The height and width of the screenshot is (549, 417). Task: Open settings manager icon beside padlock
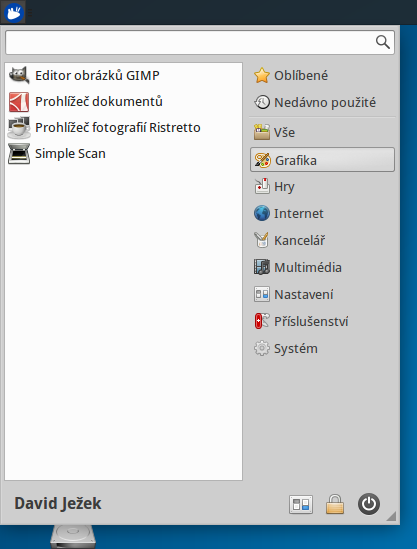click(301, 504)
